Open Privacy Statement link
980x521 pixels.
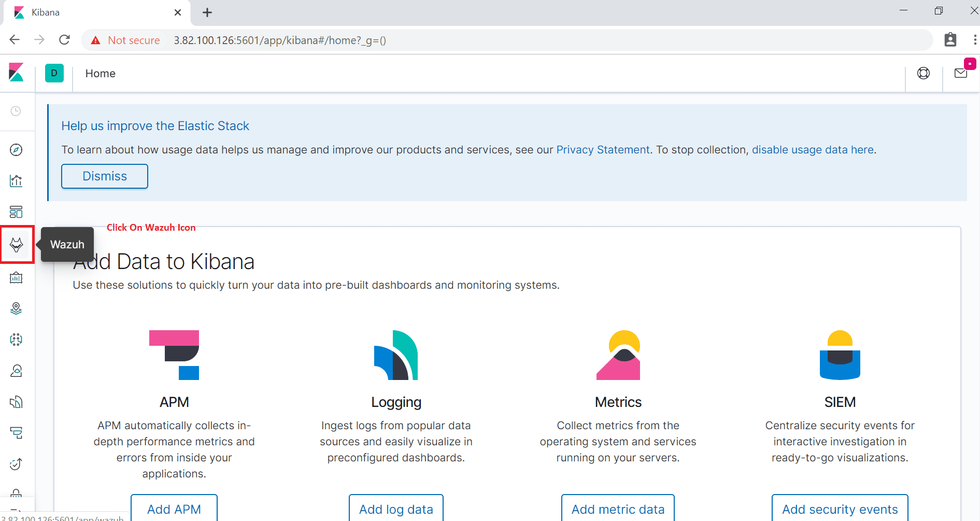[603, 150]
